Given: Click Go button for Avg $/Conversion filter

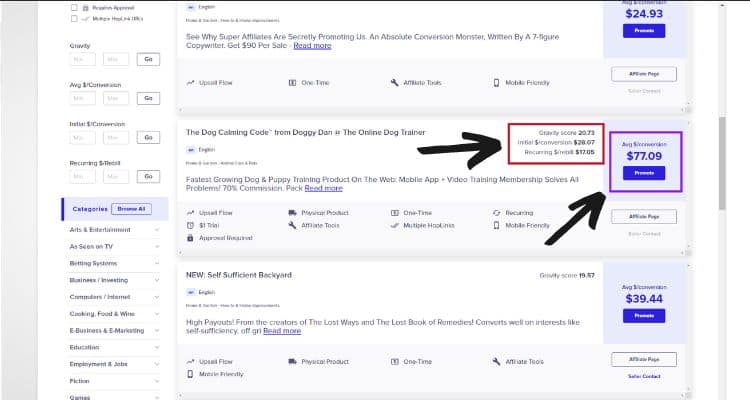Looking at the screenshot, I should click(x=148, y=99).
